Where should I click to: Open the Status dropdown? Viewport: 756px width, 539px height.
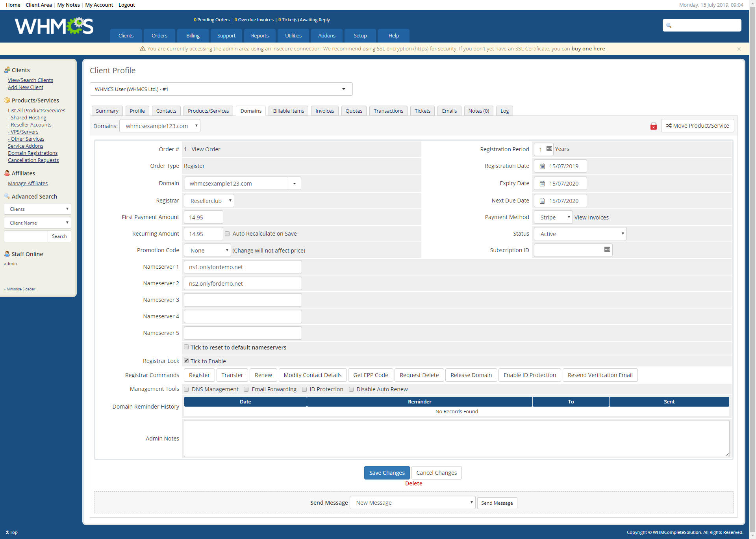point(580,234)
